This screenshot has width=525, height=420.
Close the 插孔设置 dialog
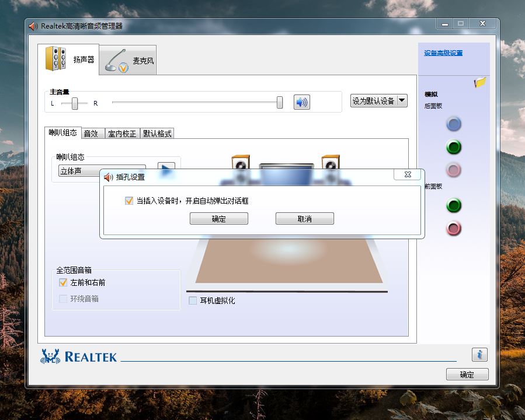click(x=408, y=174)
